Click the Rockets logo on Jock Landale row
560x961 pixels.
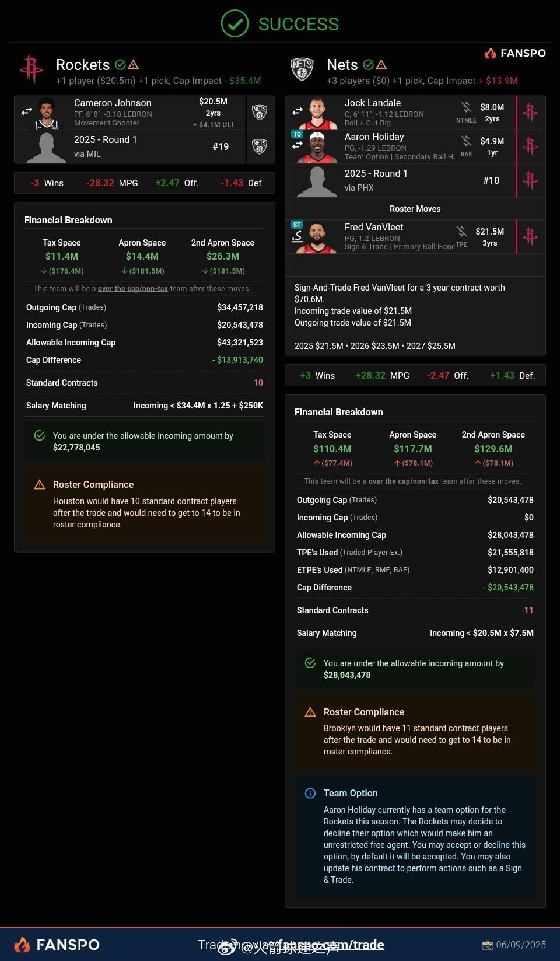click(x=530, y=112)
